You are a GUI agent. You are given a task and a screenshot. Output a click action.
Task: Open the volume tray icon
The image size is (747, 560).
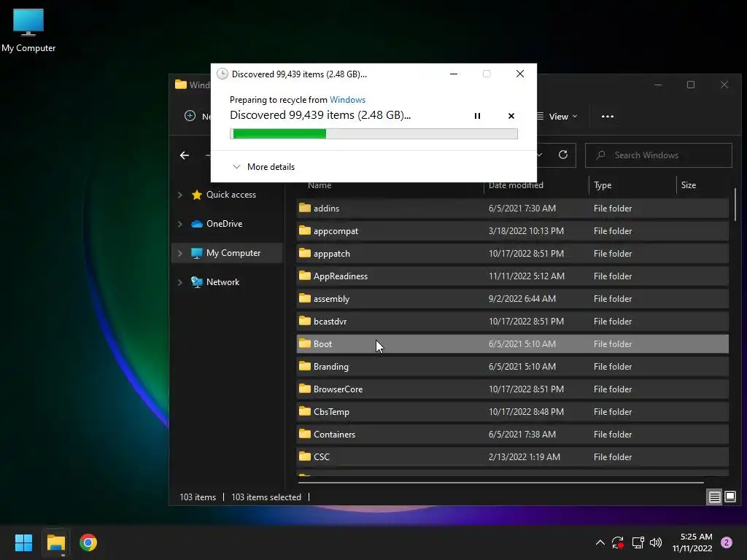[x=656, y=542]
